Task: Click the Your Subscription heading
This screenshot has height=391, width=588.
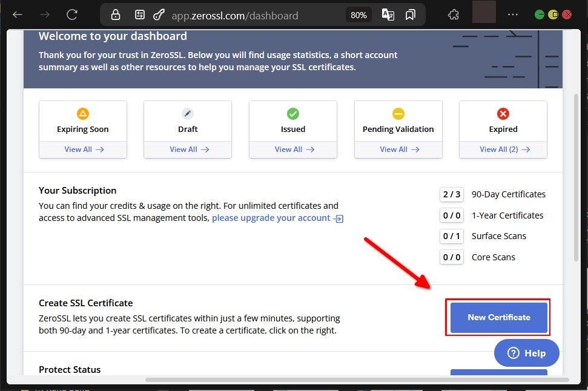Action: point(78,191)
